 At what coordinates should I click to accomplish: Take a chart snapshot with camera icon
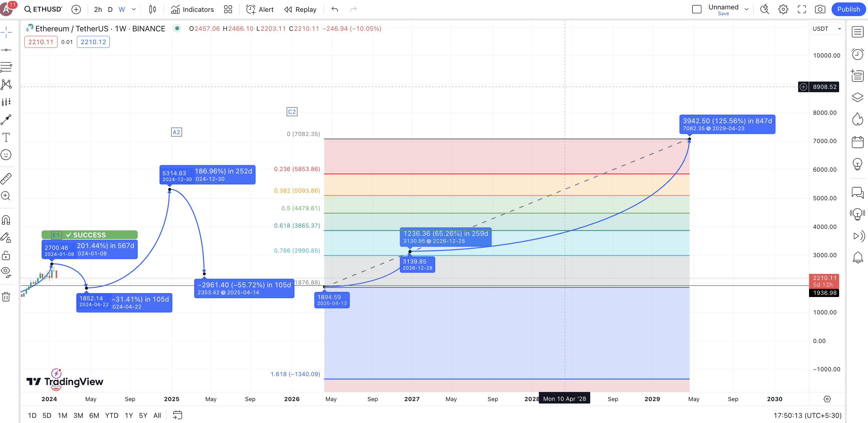tap(820, 9)
